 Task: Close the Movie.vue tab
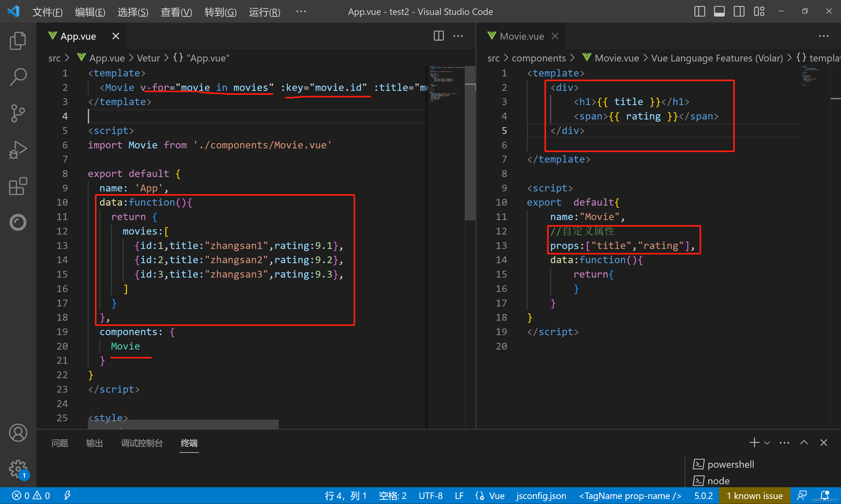pyautogui.click(x=555, y=36)
